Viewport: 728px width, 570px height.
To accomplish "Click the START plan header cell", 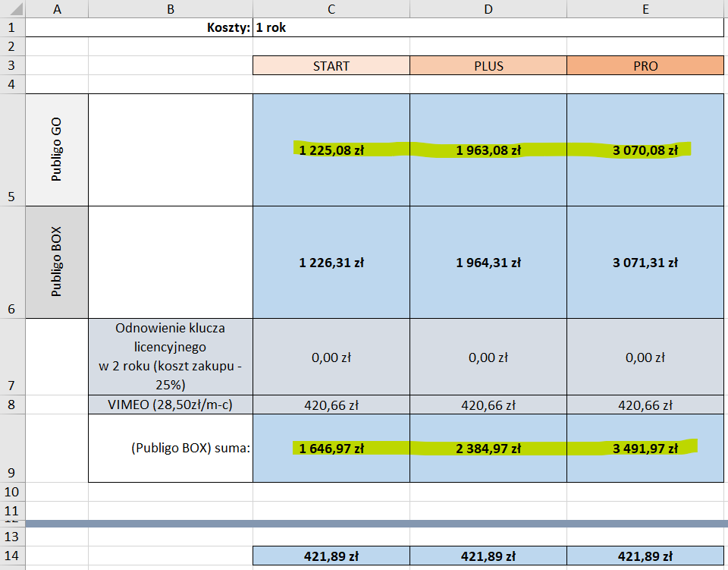I will coord(331,66).
